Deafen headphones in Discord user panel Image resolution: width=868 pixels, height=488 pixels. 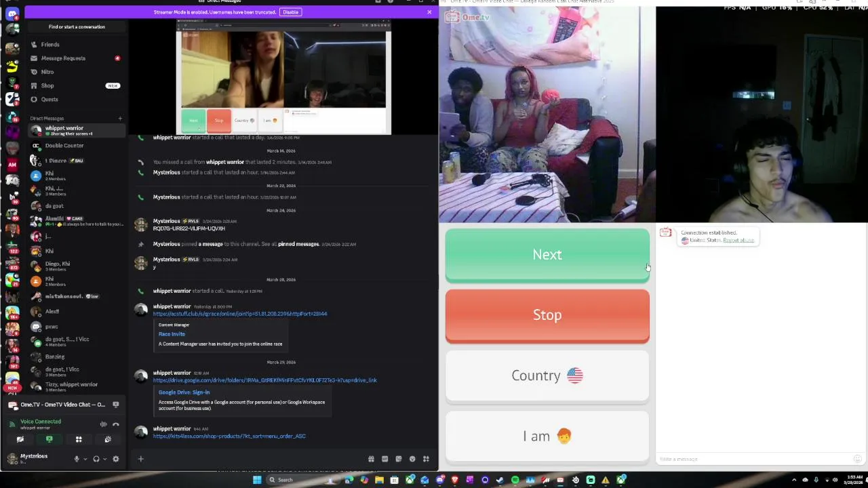tap(96, 459)
